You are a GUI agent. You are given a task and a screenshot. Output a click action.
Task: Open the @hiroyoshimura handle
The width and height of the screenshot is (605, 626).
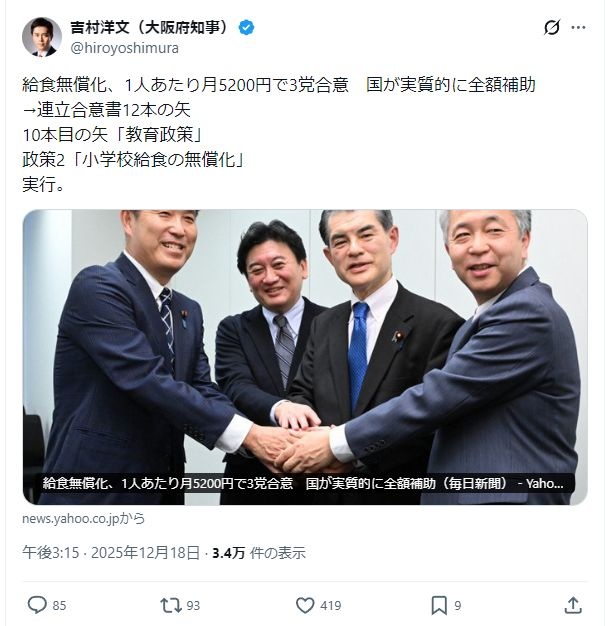pyautogui.click(x=124, y=48)
